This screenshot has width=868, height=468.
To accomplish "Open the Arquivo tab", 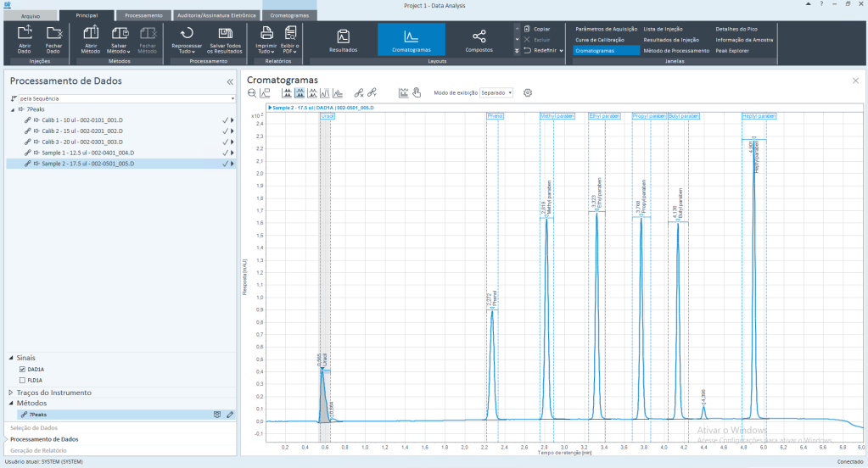I will coord(31,15).
